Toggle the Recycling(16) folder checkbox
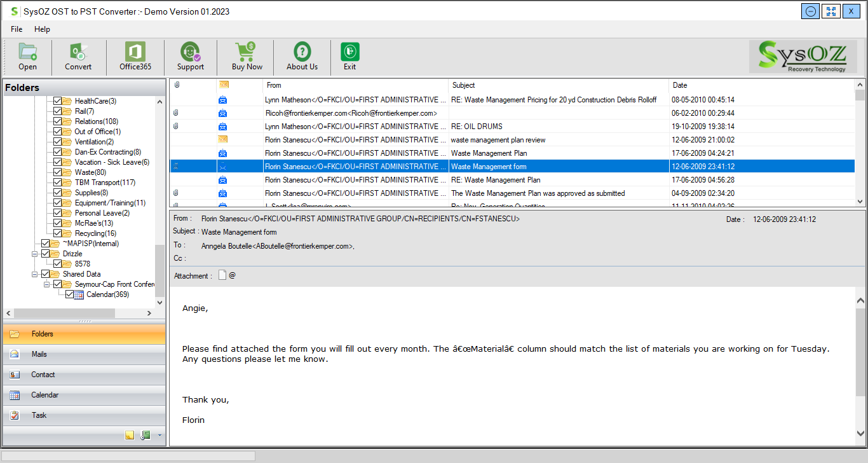 [x=58, y=233]
